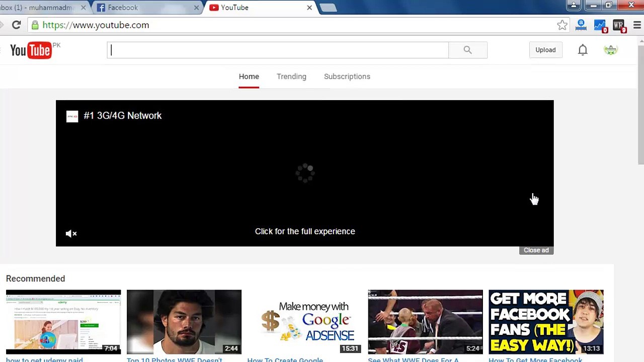Click the Upload button
Viewport: 644px width, 362px height.
click(x=545, y=50)
